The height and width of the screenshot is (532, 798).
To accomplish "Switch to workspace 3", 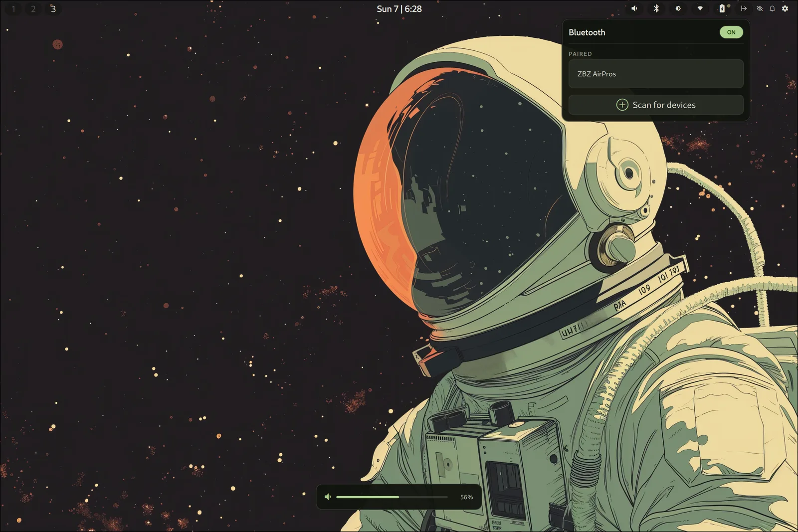I will [53, 9].
